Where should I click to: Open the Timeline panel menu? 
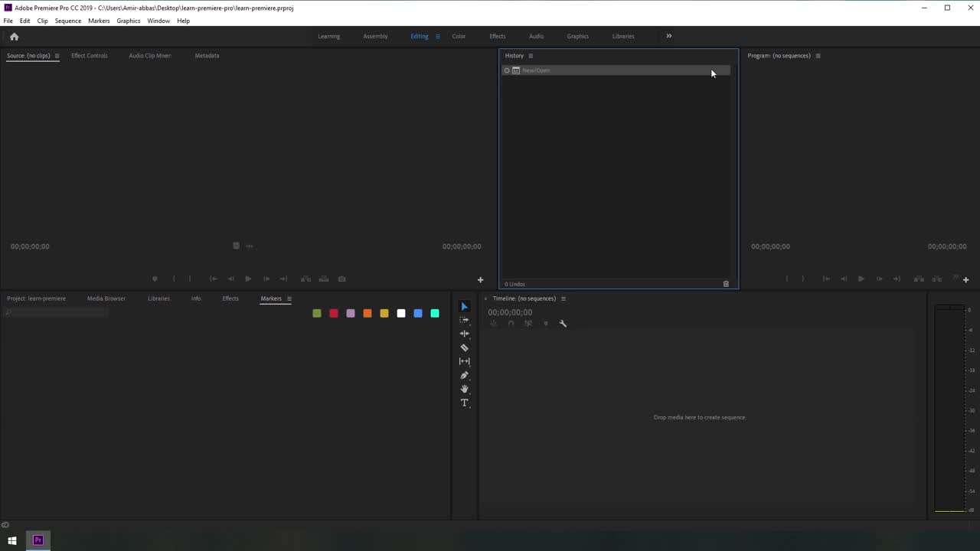[563, 298]
